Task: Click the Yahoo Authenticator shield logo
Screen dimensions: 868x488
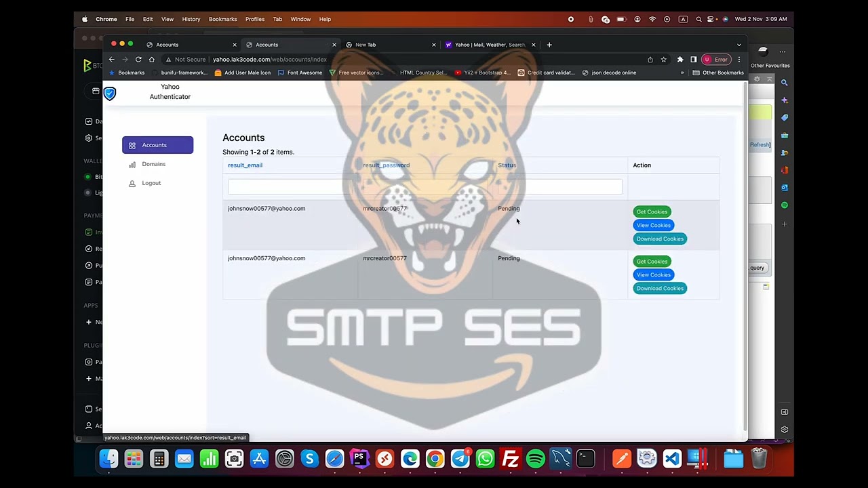Action: point(110,94)
